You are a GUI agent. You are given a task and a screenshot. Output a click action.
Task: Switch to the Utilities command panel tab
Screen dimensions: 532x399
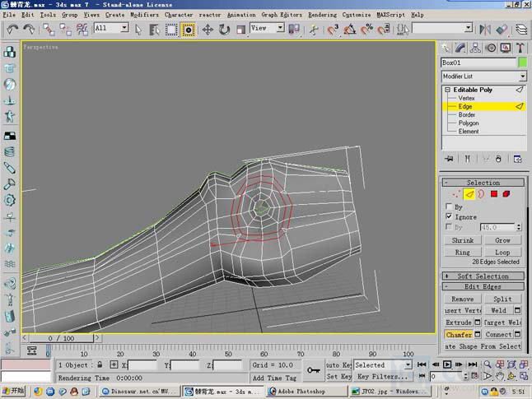(520, 48)
